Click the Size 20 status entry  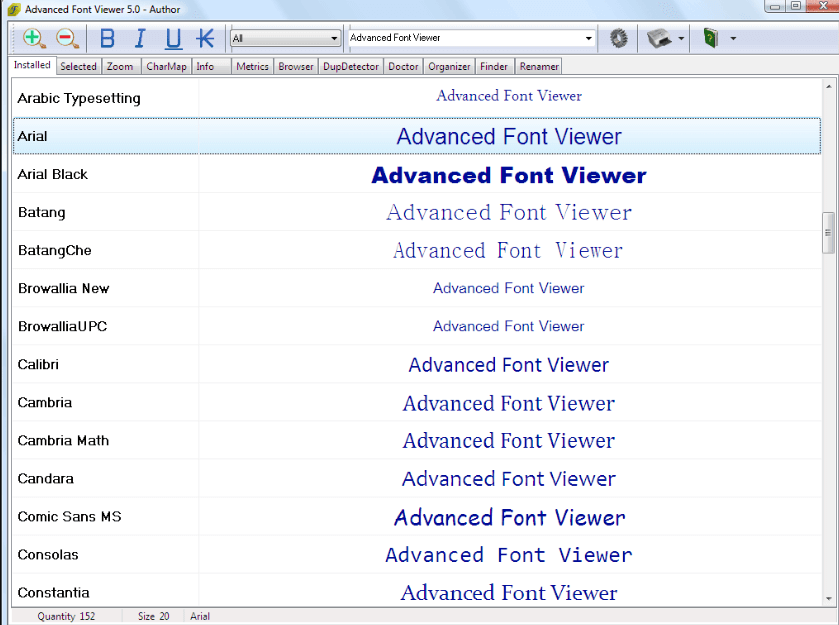pyautogui.click(x=154, y=616)
